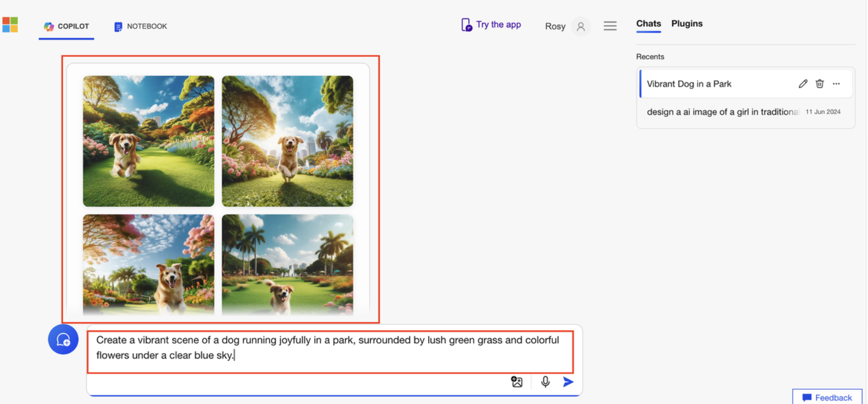The image size is (868, 404).
Task: Open top-left dog image on garden path
Action: (x=149, y=141)
